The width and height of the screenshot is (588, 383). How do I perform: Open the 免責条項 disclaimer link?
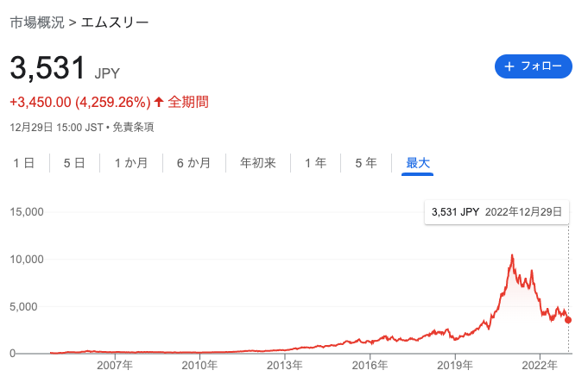tap(133, 128)
